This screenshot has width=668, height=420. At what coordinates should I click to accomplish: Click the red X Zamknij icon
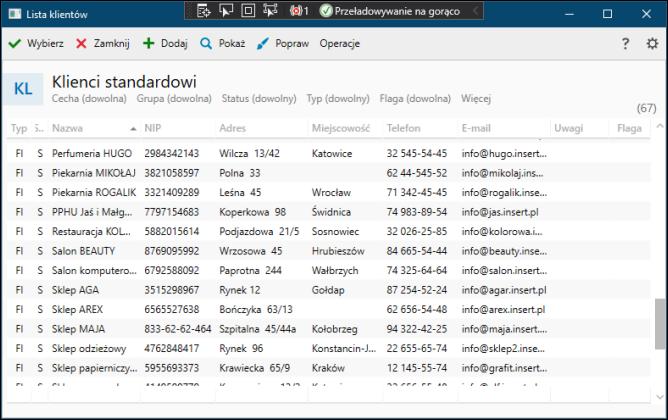[x=81, y=43]
